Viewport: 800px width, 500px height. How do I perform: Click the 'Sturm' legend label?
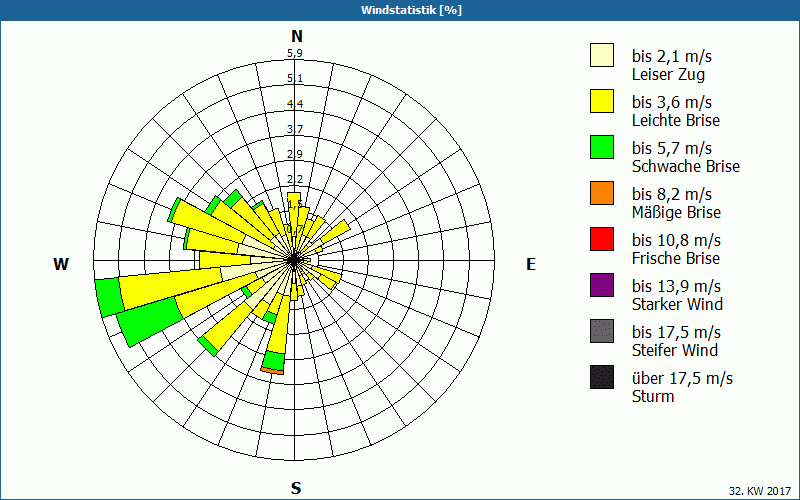(653, 396)
